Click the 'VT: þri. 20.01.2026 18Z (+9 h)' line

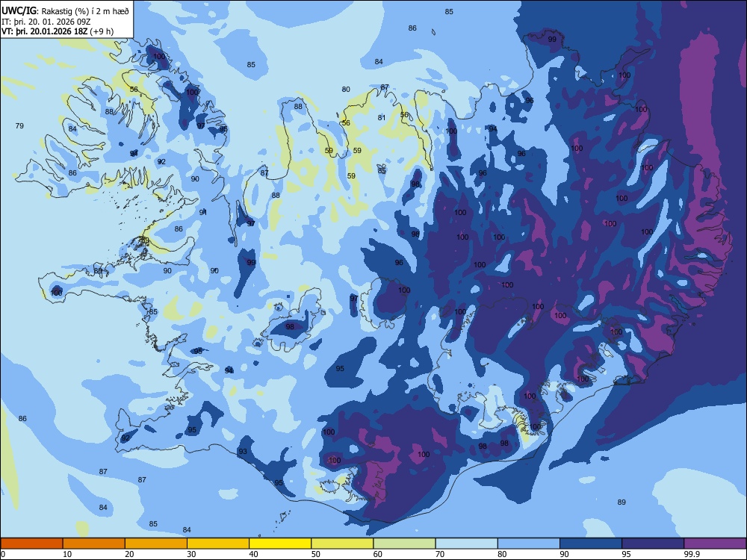(58, 31)
